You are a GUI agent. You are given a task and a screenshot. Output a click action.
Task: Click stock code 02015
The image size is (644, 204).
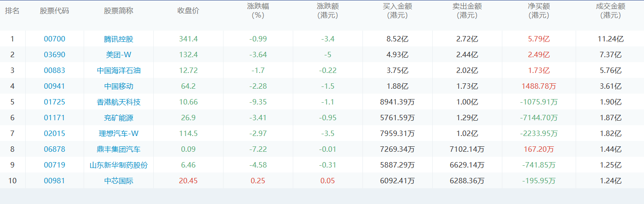pos(54,134)
